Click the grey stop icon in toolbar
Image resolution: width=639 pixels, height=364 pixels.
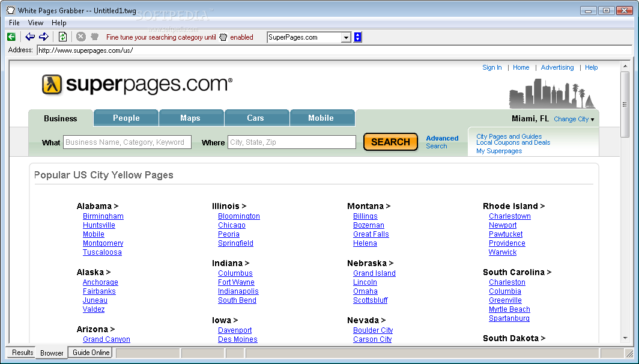click(x=81, y=37)
